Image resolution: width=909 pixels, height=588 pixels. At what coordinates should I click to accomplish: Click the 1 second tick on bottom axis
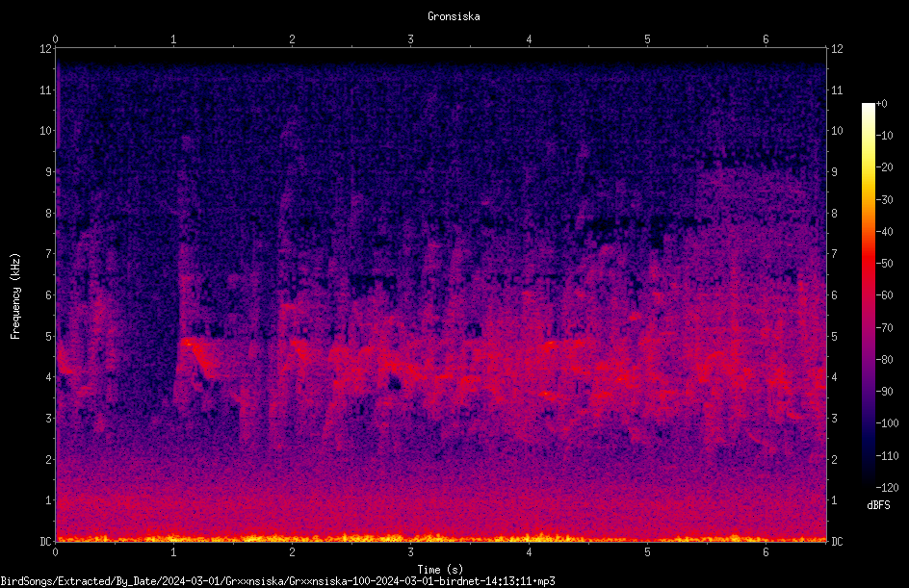[173, 552]
